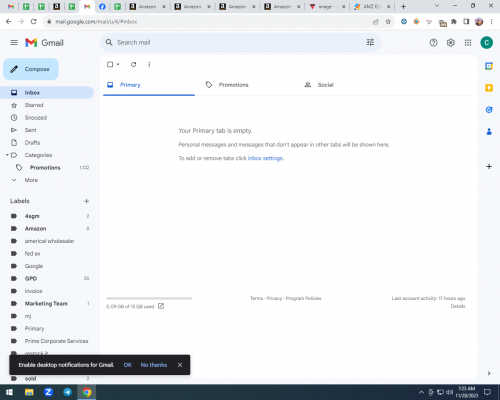500x400 pixels.
Task: Decline notifications with No thanks
Action: 154,365
